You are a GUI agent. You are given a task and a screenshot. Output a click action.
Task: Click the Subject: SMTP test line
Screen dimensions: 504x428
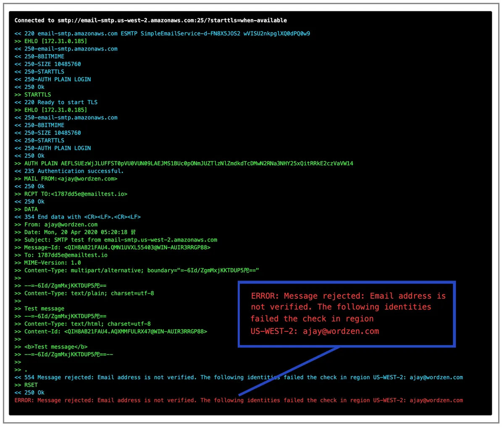(116, 240)
